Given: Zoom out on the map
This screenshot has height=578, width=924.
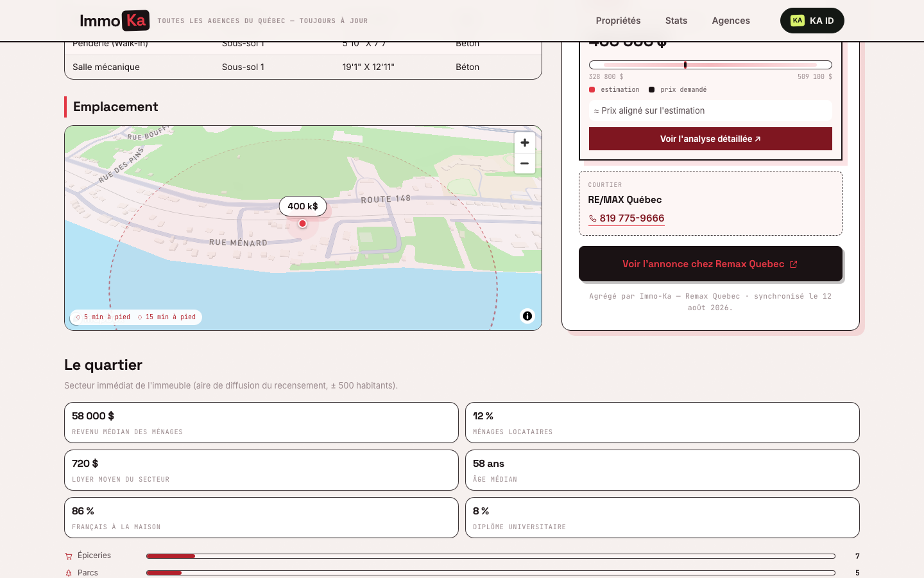Looking at the screenshot, I should point(524,163).
